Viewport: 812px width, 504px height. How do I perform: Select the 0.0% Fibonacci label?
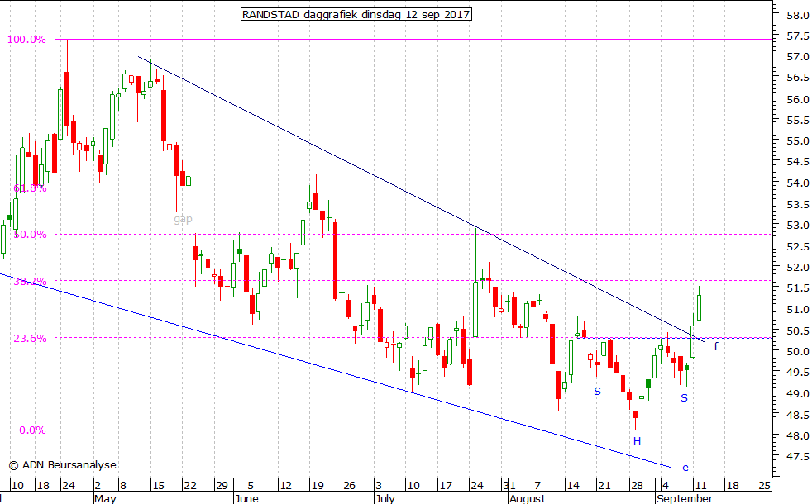click(32, 430)
